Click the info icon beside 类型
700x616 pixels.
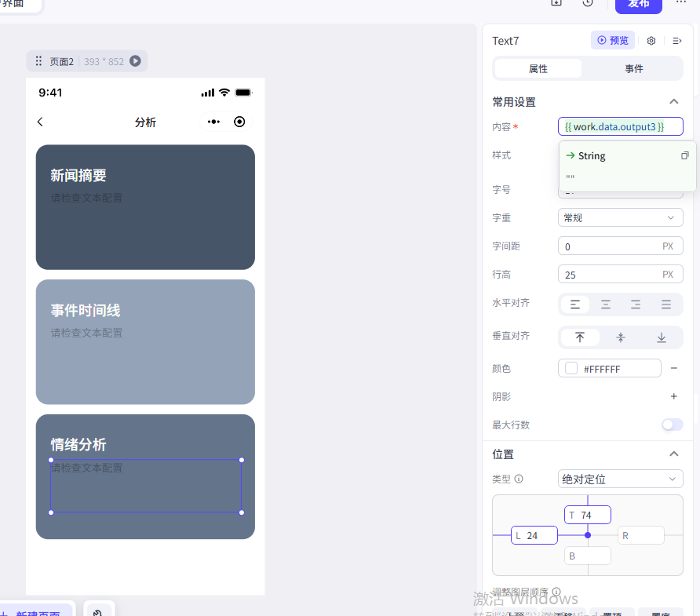pos(519,479)
